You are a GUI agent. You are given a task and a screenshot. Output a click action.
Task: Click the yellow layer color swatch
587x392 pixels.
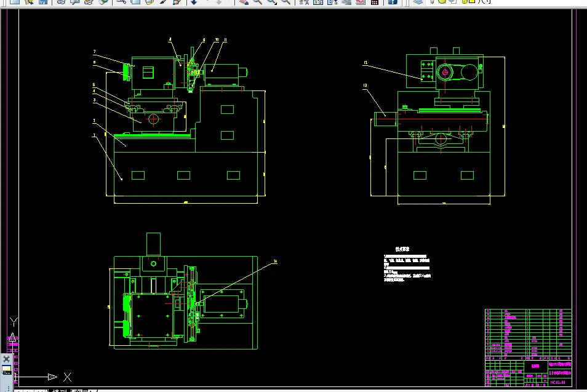472,1
